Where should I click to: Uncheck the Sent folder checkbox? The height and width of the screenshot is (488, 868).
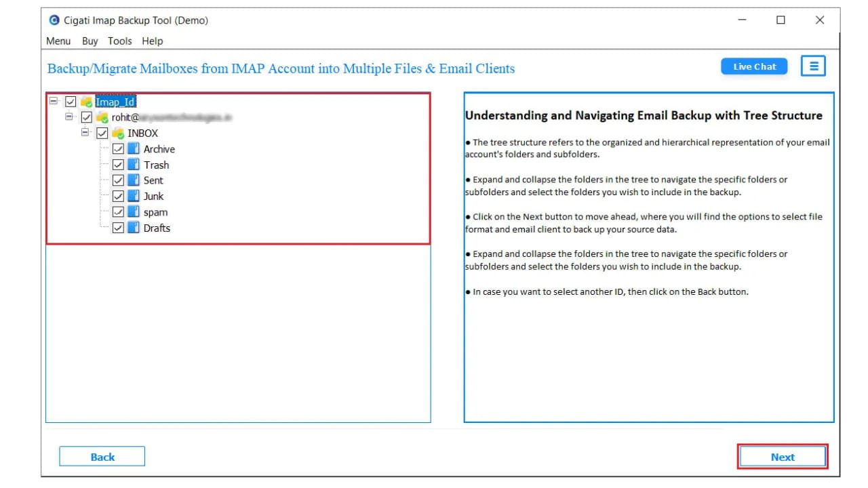pyautogui.click(x=118, y=180)
